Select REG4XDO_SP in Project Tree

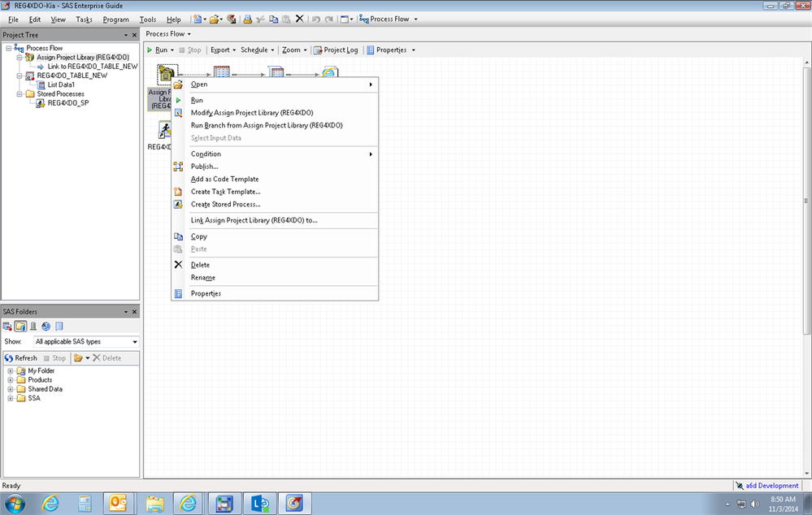(67, 103)
